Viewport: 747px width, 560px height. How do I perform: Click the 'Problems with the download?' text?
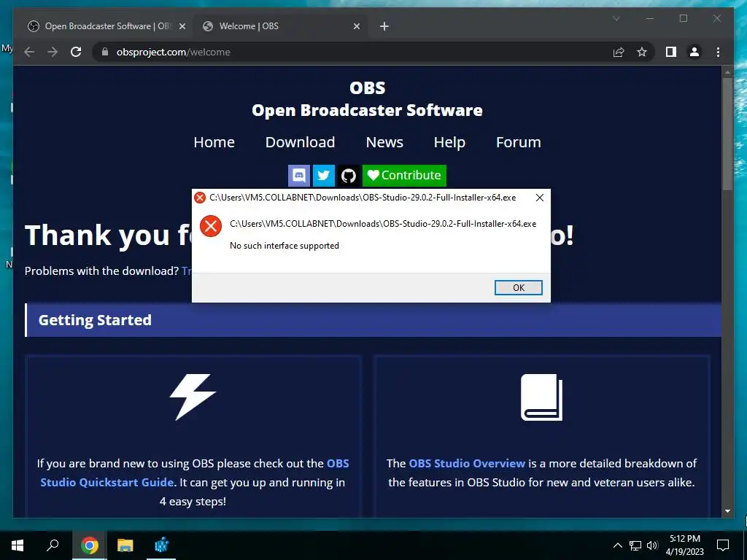click(x=101, y=271)
